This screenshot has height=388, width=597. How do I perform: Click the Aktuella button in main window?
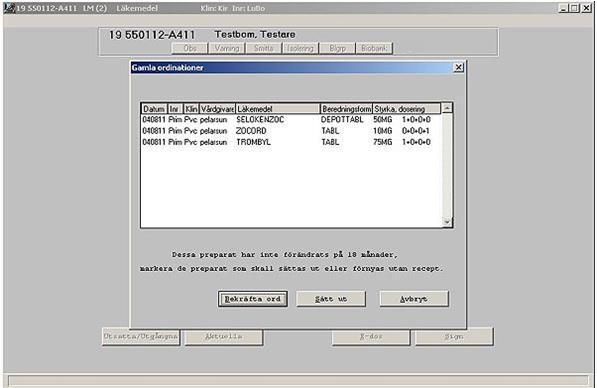224,337
